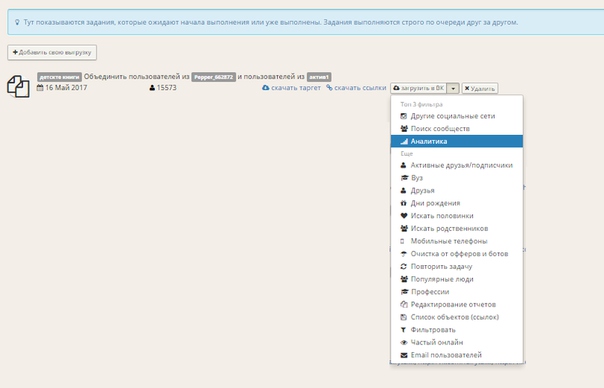Click the group icon beside Популярные люди
This screenshot has width=604, height=388.
(404, 279)
